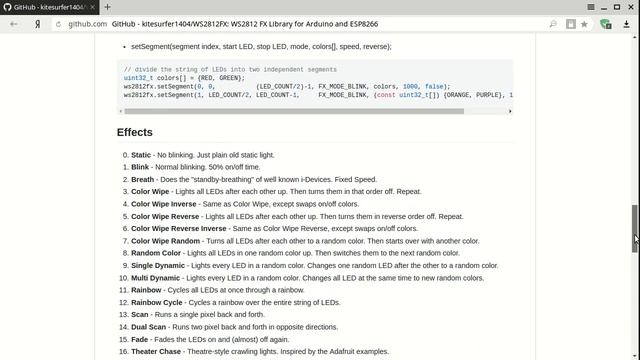Click the code comment about dividing LEDs
640x360 pixels.
(x=230, y=69)
